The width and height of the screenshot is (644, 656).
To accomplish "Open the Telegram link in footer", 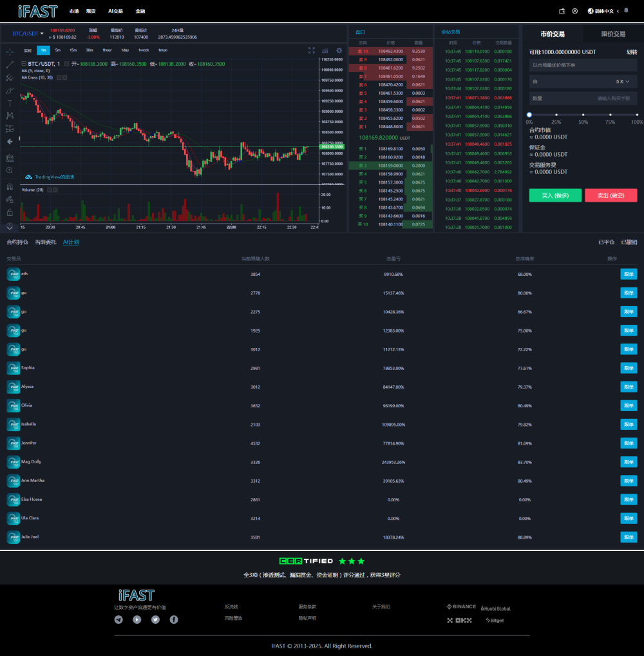I will click(118, 619).
